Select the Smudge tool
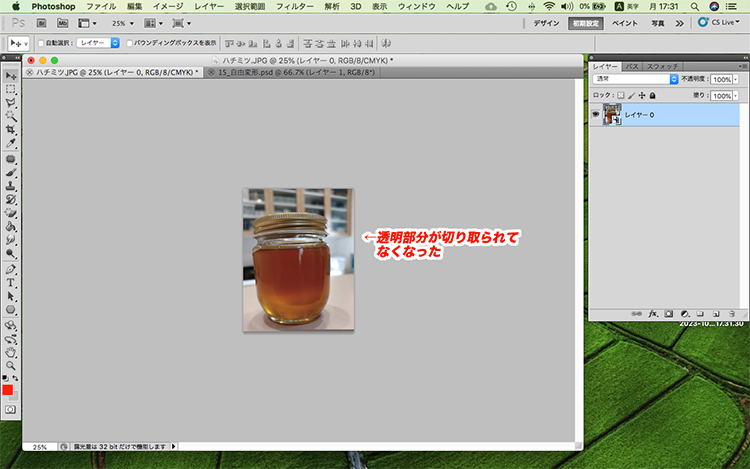 click(11, 240)
